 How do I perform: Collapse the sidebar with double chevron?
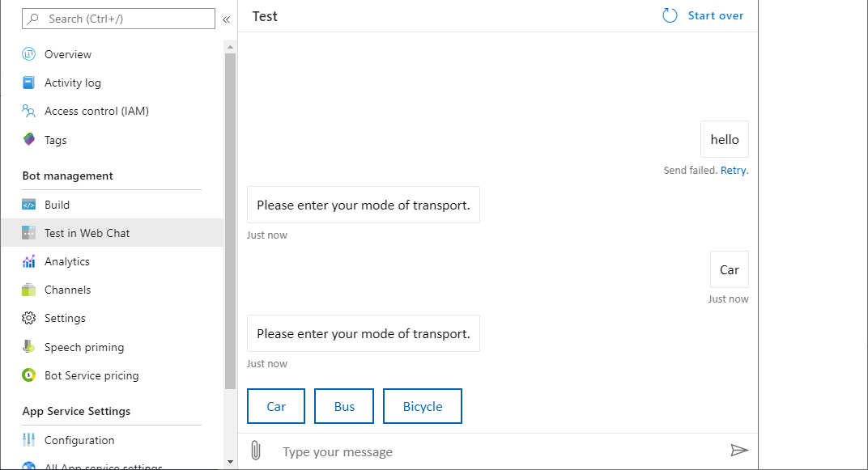click(x=227, y=19)
